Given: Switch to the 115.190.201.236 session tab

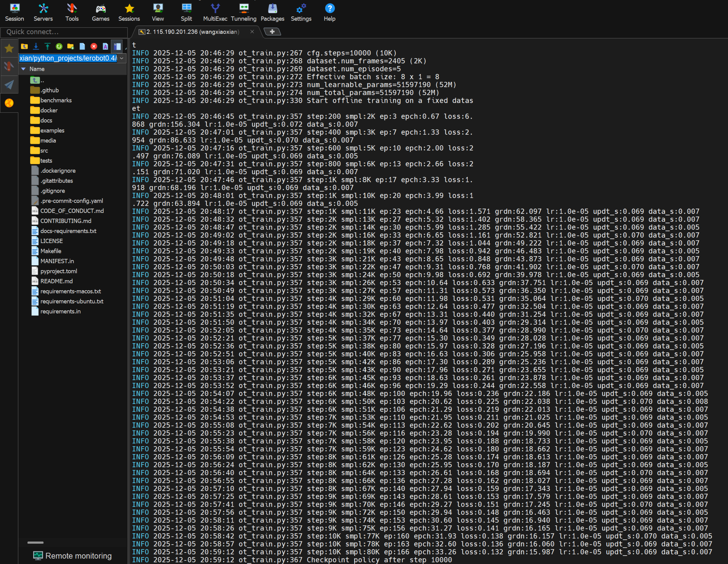Looking at the screenshot, I should click(x=192, y=32).
